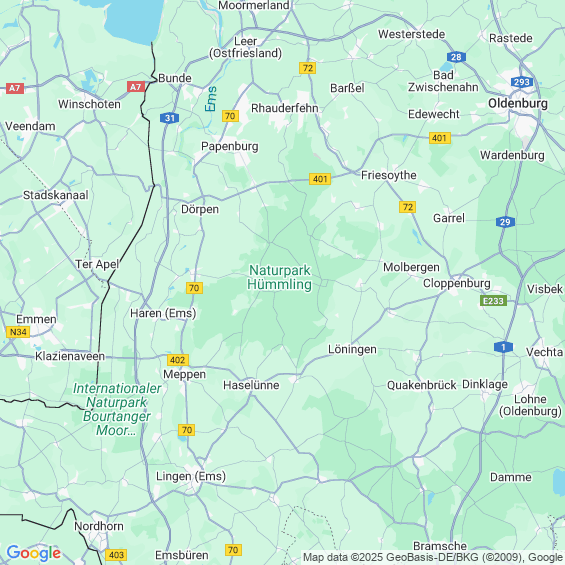Select the Leer (Ostfriesland) label
The width and height of the screenshot is (565, 565).
pyautogui.click(x=245, y=47)
